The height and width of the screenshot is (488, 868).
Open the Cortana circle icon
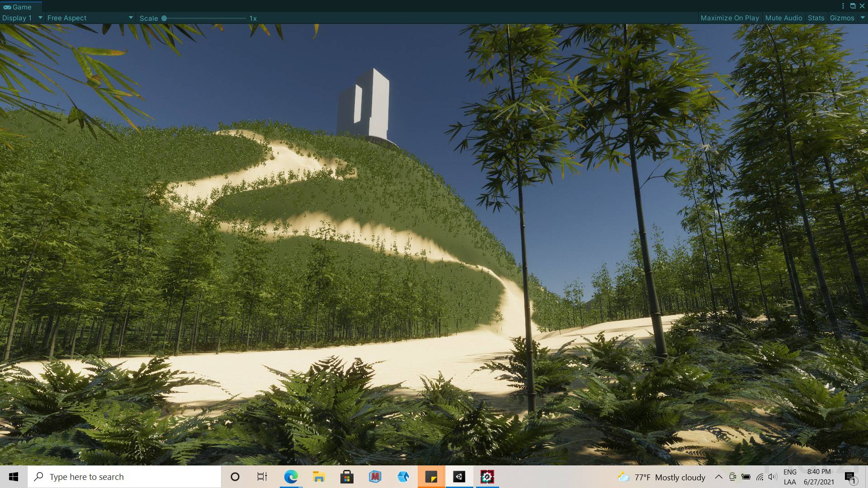click(235, 477)
